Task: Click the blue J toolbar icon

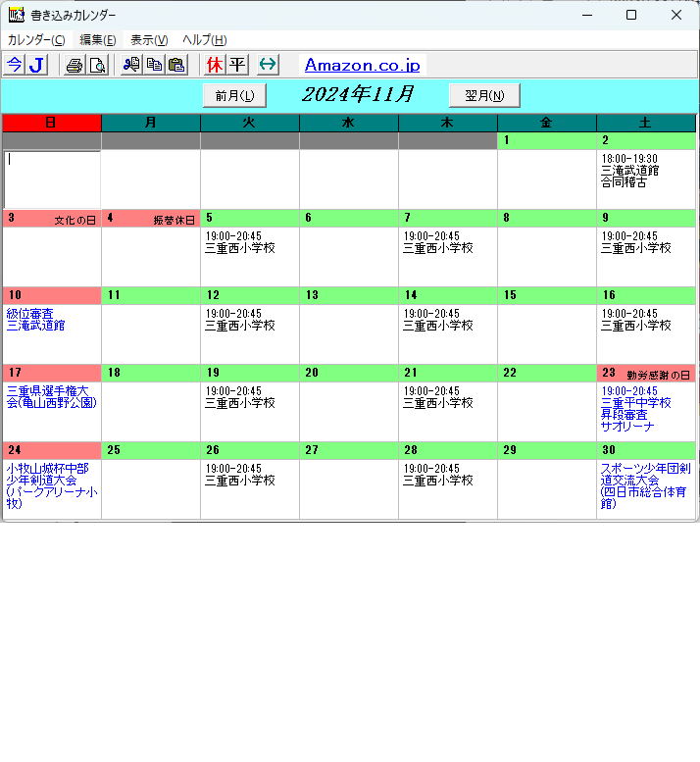Action: tap(36, 65)
